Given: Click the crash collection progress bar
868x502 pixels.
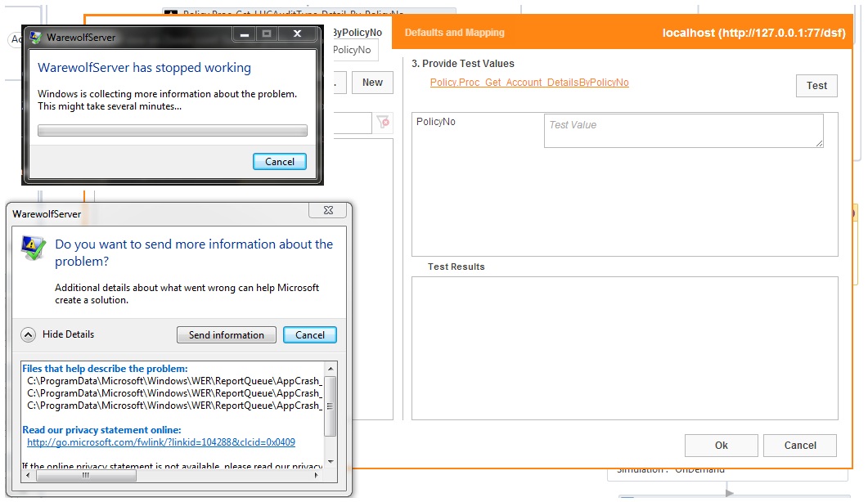Looking at the screenshot, I should 172,130.
